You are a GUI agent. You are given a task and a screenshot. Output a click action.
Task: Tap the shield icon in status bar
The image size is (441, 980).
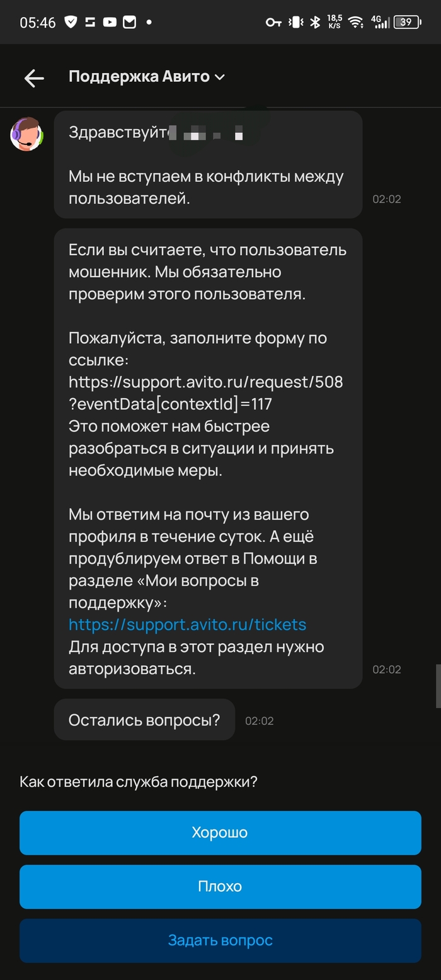[71, 23]
